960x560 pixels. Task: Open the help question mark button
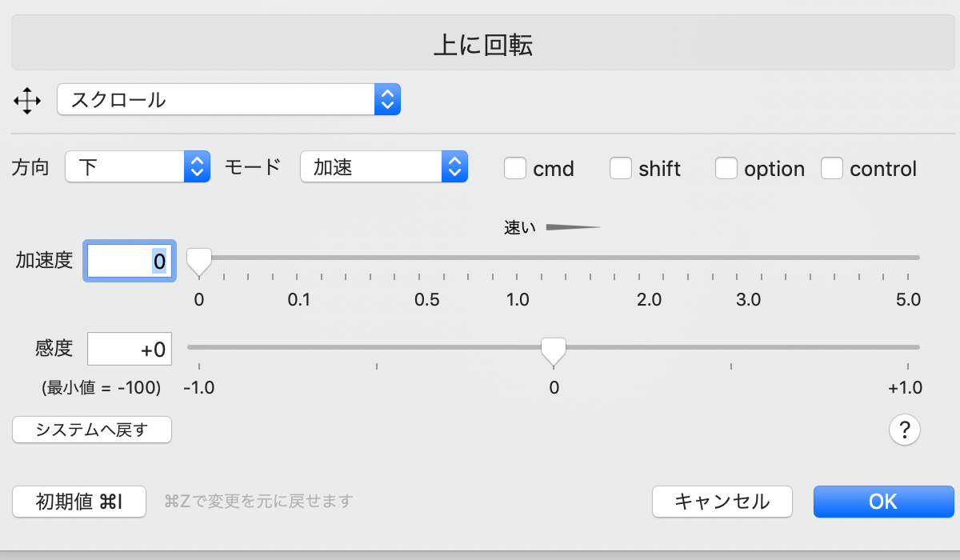(x=905, y=430)
